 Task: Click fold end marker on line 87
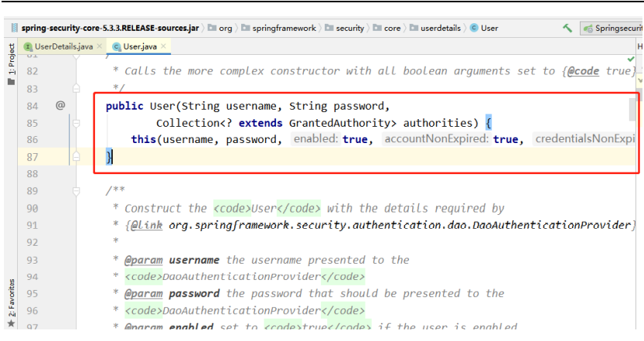pos(77,157)
